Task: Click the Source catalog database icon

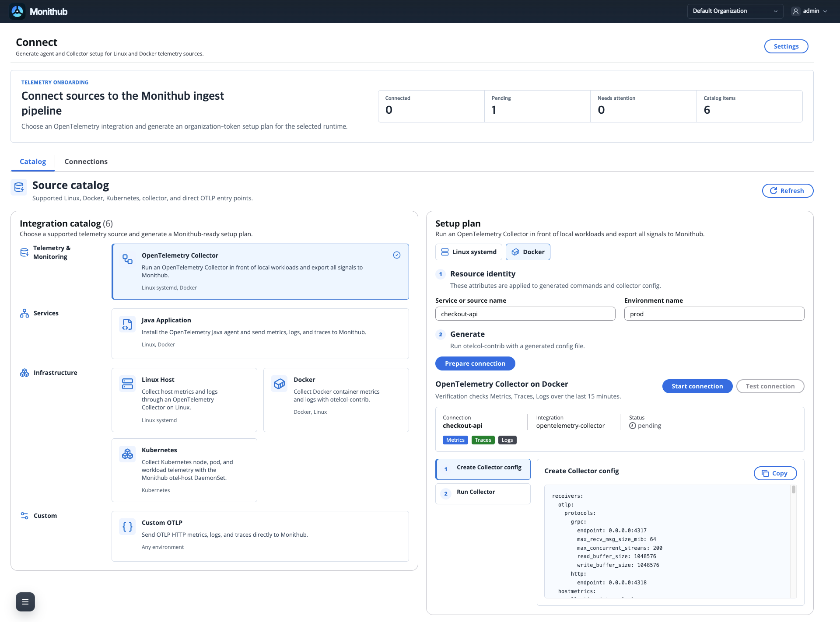Action: 19,187
